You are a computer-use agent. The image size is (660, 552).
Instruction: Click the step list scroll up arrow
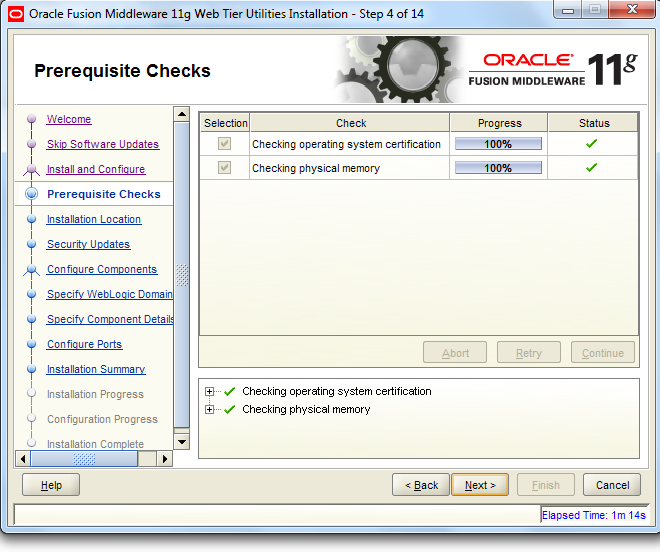pyautogui.click(x=182, y=114)
